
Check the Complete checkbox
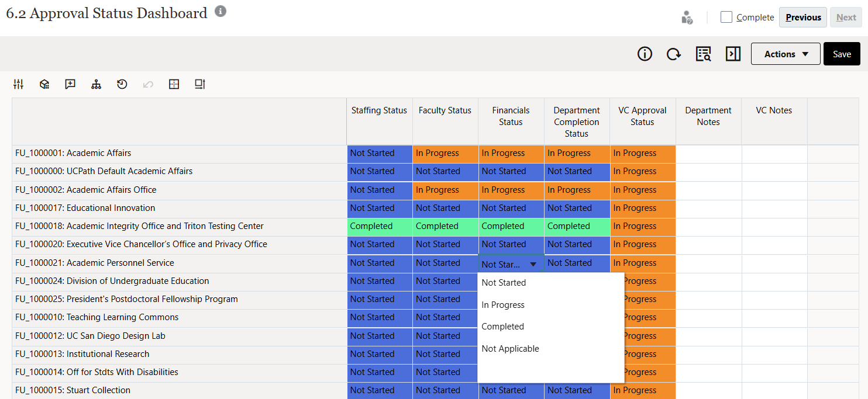point(726,17)
